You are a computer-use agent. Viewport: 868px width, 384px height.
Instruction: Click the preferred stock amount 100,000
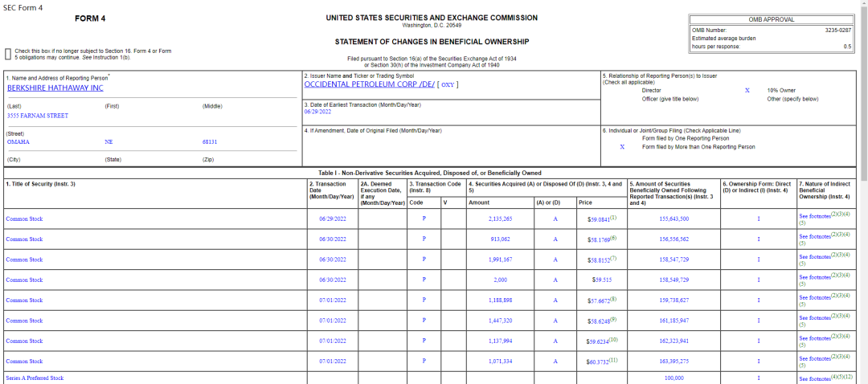pos(674,378)
